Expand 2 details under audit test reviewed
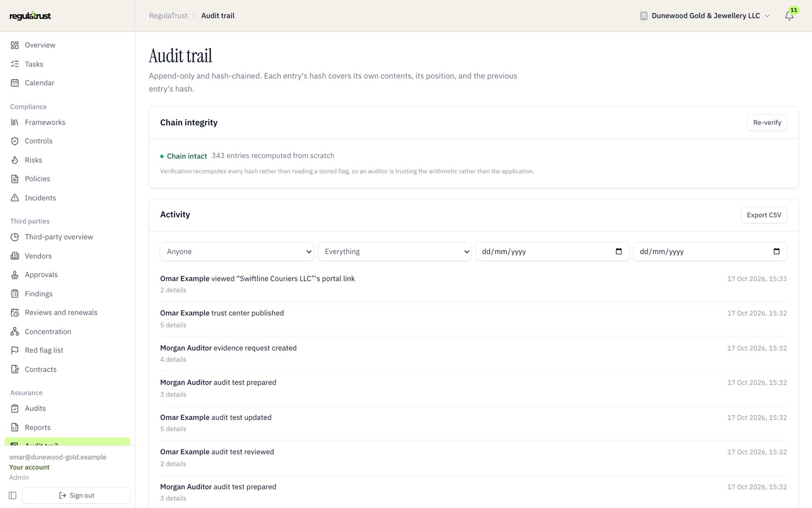The height and width of the screenshot is (508, 812). click(x=173, y=464)
